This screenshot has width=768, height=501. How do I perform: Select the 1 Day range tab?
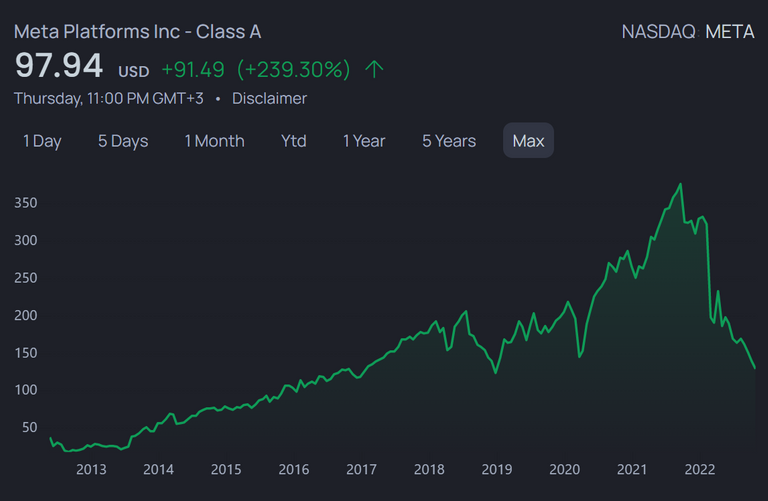coord(42,141)
